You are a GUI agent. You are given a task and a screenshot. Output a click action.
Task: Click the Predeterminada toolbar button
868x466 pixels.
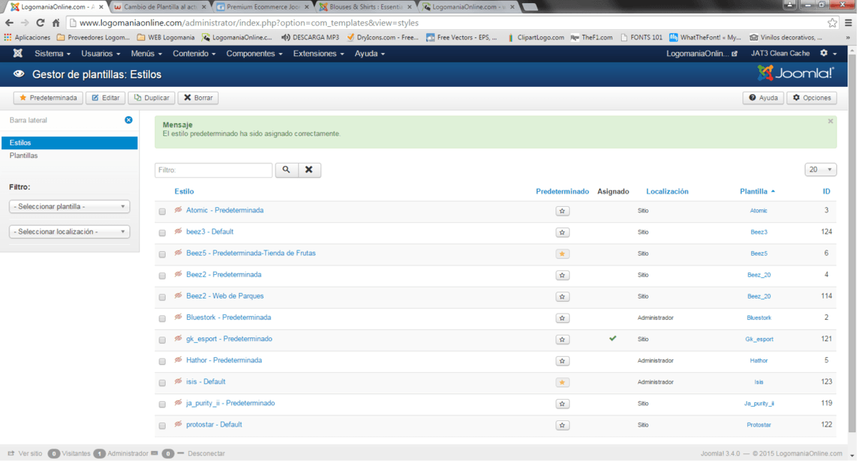coord(48,97)
